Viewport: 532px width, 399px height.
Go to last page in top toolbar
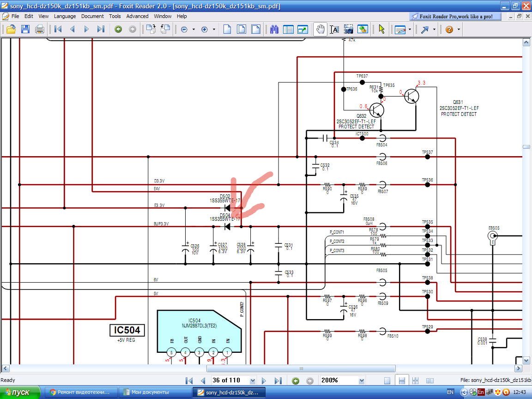pyautogui.click(x=101, y=29)
